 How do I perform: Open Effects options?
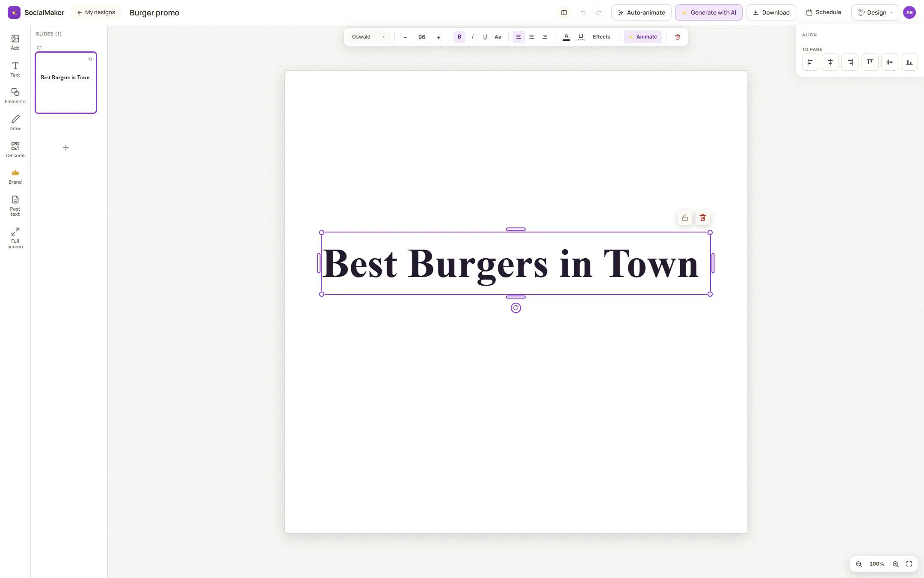point(601,37)
